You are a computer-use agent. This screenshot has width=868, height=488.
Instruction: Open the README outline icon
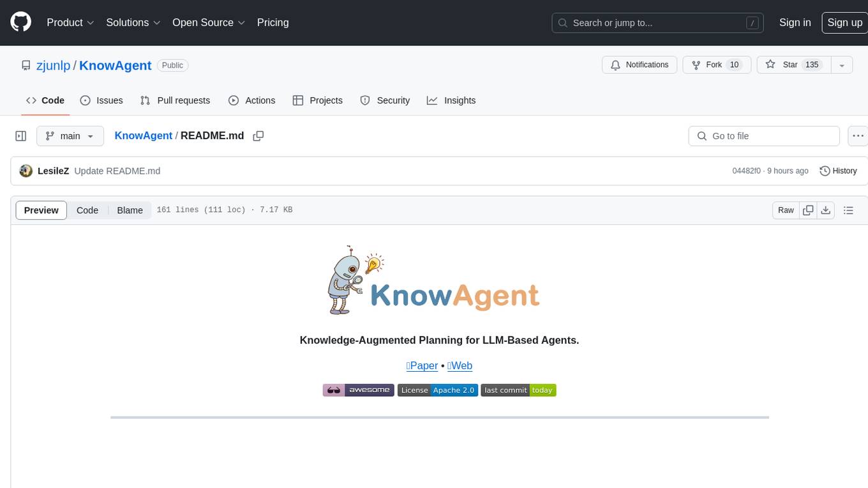(x=848, y=210)
